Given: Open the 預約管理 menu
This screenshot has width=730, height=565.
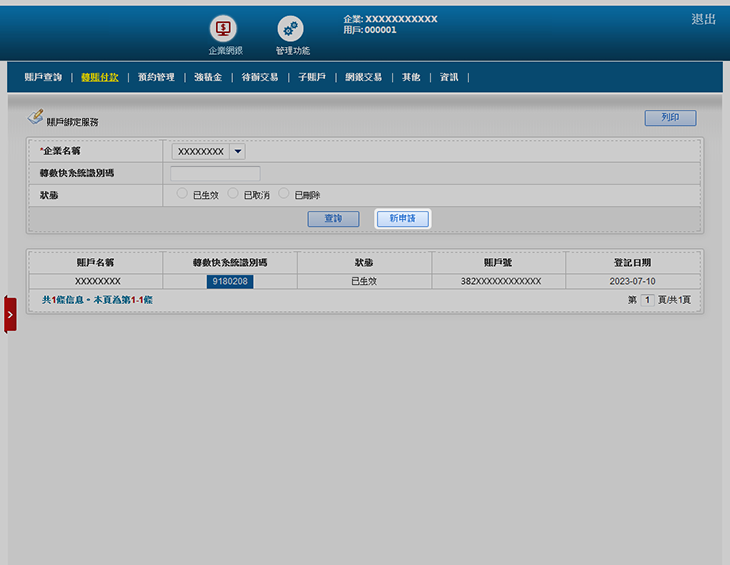Looking at the screenshot, I should tap(156, 77).
